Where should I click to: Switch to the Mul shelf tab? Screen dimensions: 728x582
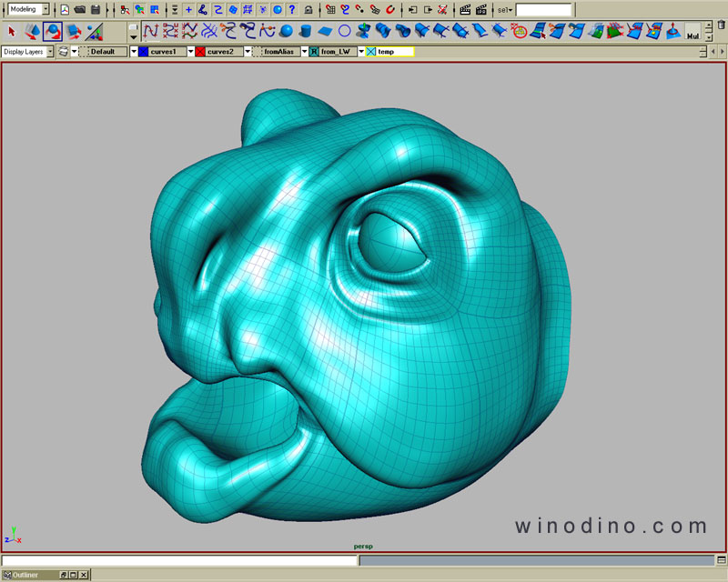693,36
